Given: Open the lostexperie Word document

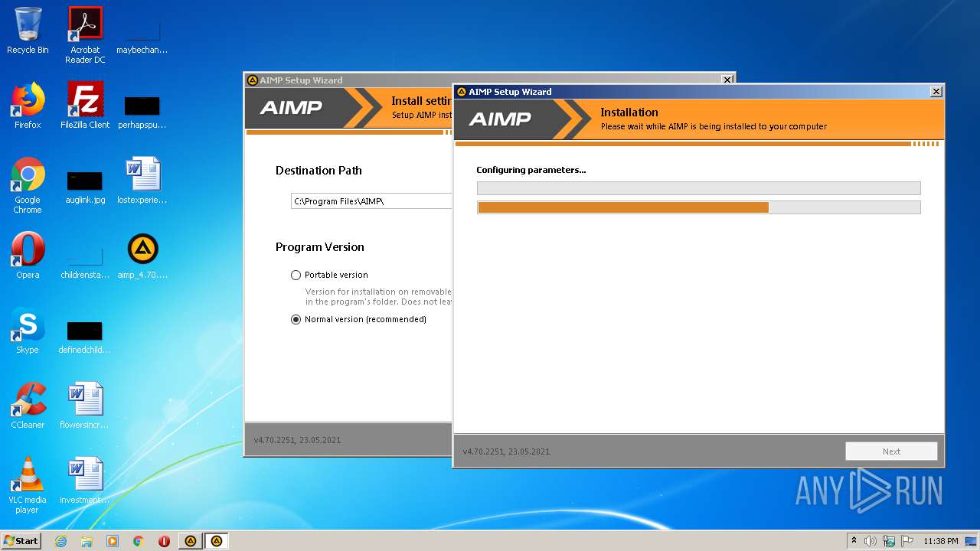Looking at the screenshot, I should [142, 181].
